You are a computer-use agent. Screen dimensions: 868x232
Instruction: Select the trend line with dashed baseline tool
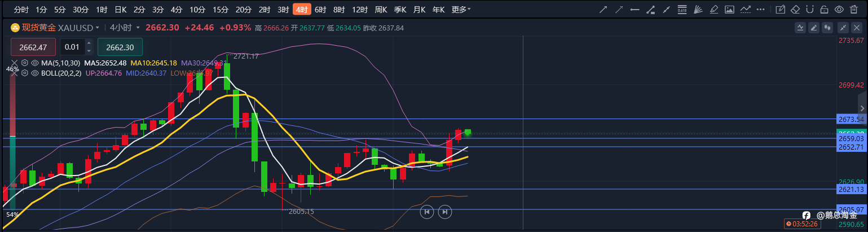[x=745, y=10]
